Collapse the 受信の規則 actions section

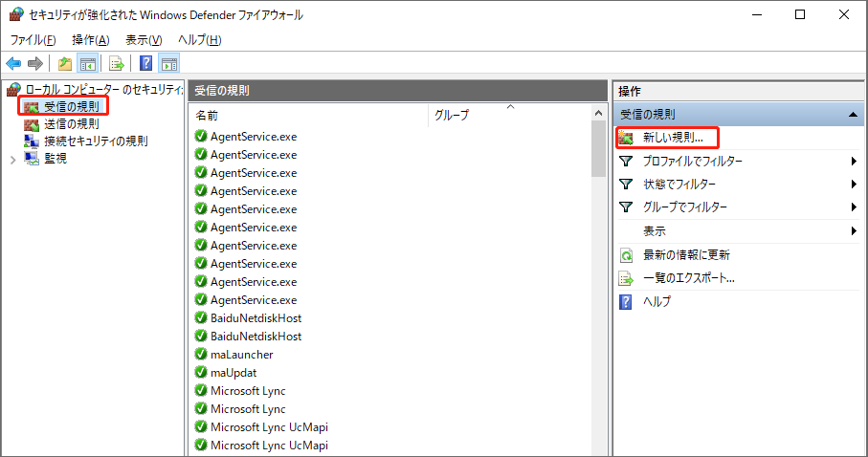tap(852, 114)
